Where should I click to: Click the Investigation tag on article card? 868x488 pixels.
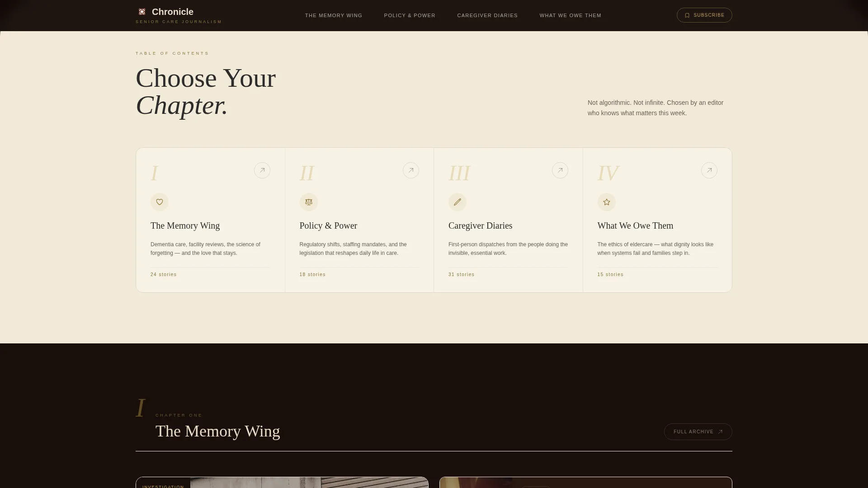[163, 486]
